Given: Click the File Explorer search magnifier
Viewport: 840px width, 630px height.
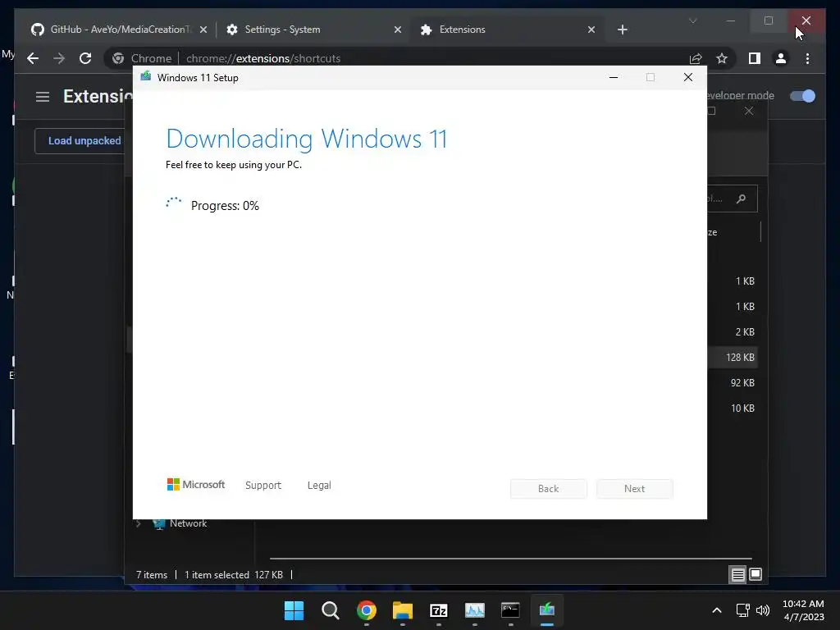Looking at the screenshot, I should coord(742,199).
